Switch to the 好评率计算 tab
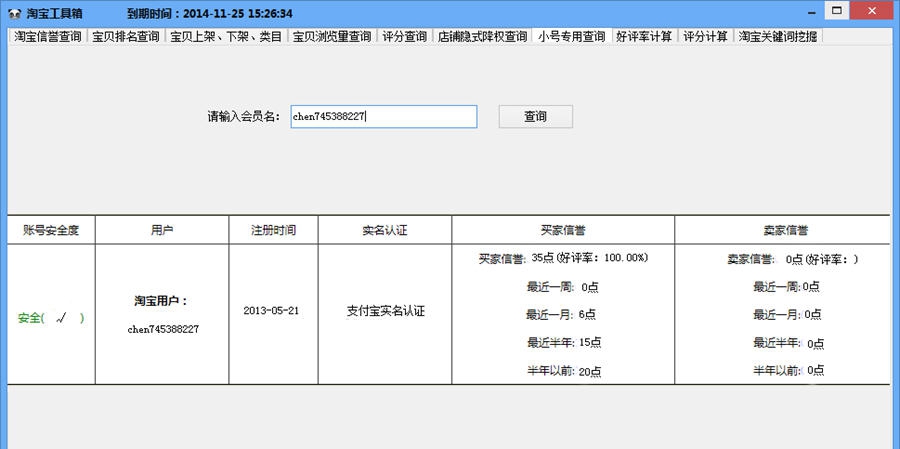900x449 pixels. [x=644, y=37]
